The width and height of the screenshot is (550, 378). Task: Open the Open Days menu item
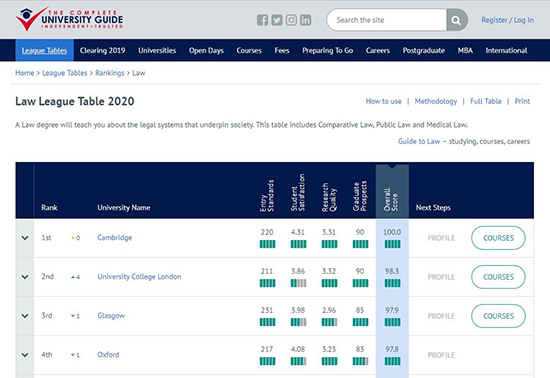(206, 50)
